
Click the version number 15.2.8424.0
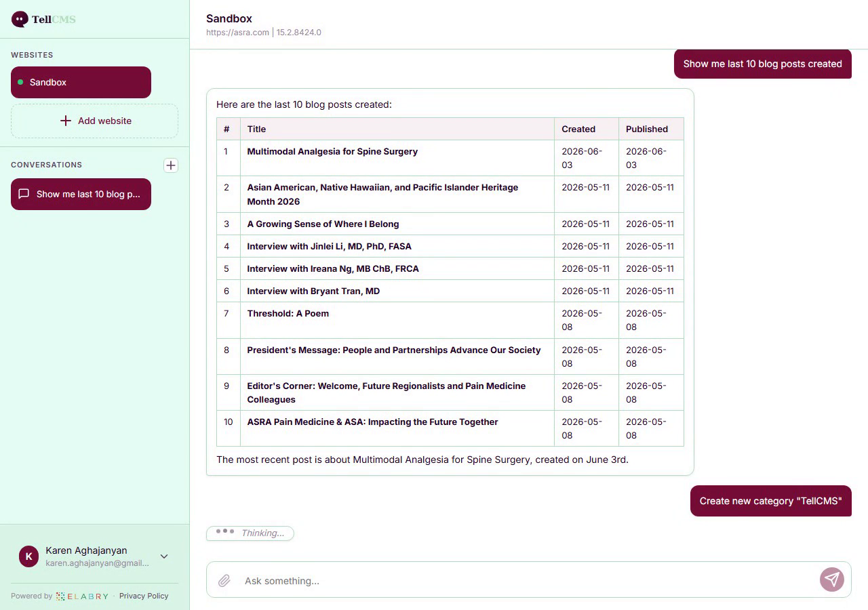tap(299, 33)
